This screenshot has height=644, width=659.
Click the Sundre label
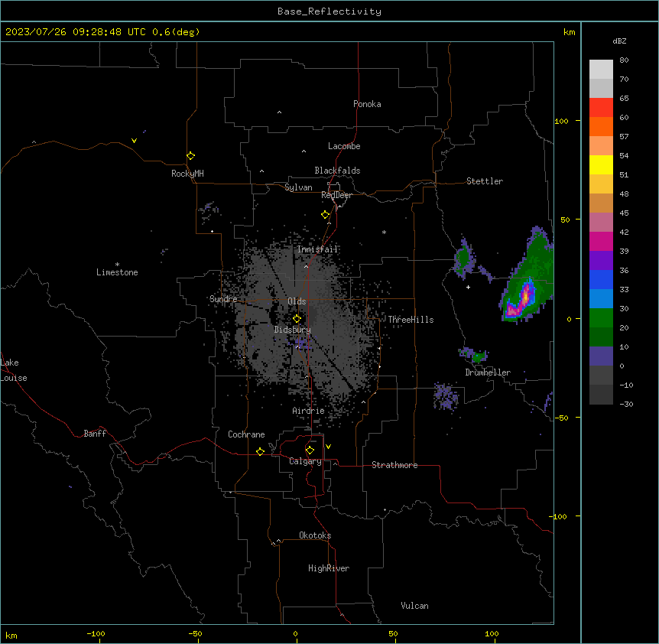(223, 299)
